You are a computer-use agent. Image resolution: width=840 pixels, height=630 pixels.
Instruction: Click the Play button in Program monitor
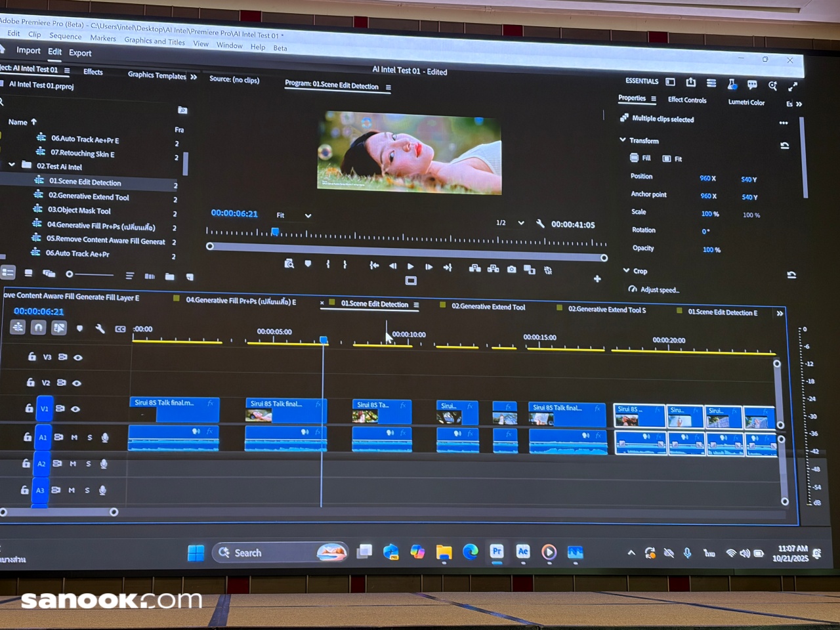[411, 266]
